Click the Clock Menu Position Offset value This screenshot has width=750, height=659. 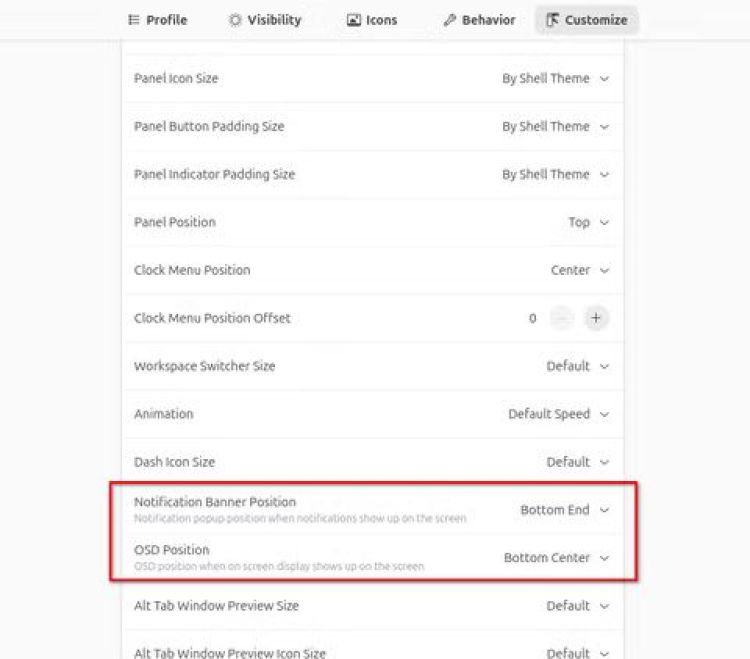[533, 318]
